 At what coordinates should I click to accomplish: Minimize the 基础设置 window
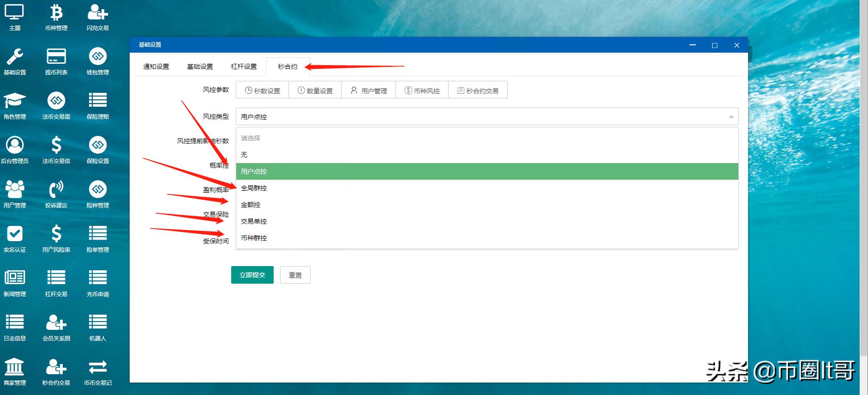coord(693,45)
